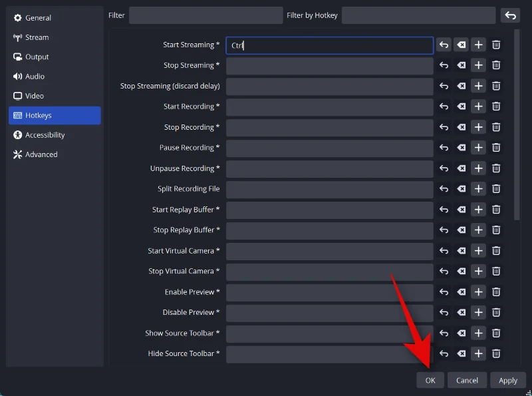This screenshot has height=396, width=532.
Task: Add another Enable Preview hotkey
Action: 478,292
